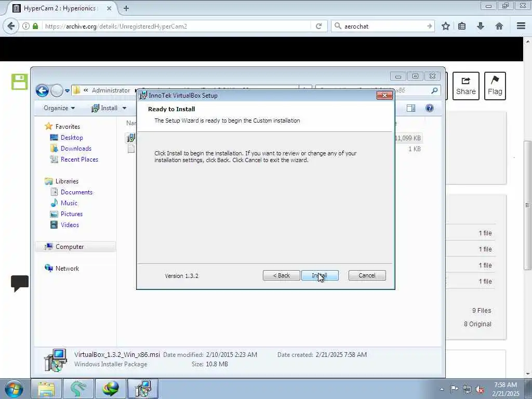Open Firefox downloads arrow
This screenshot has height=399, width=532.
(x=481, y=26)
